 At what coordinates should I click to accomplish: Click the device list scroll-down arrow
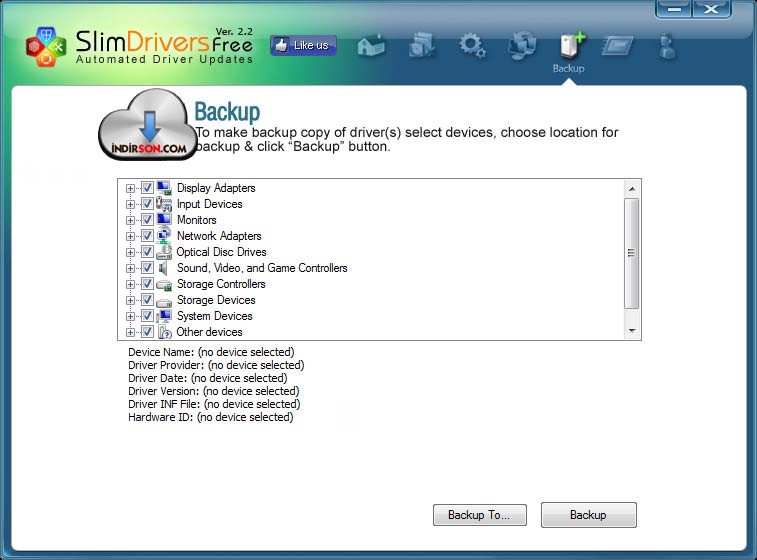tap(632, 331)
